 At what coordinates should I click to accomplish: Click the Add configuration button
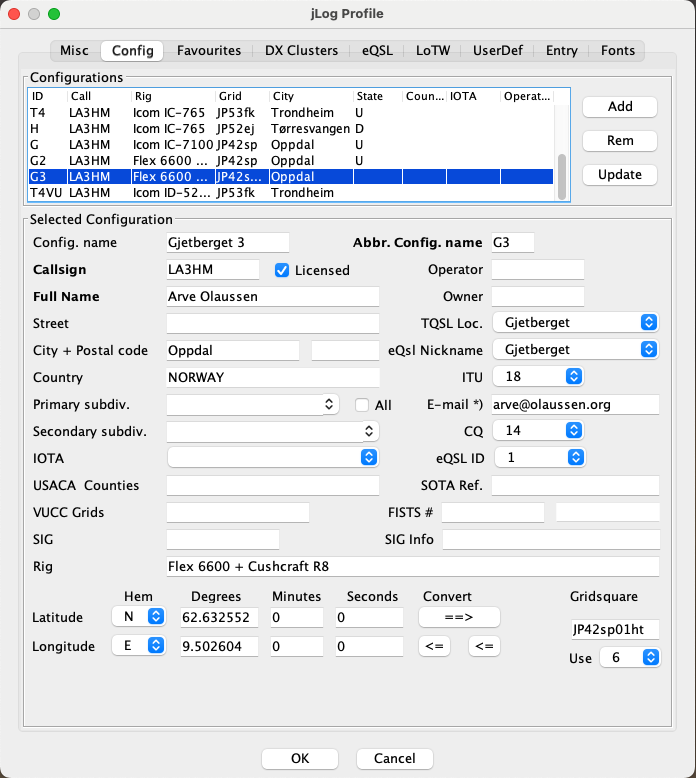tap(619, 106)
